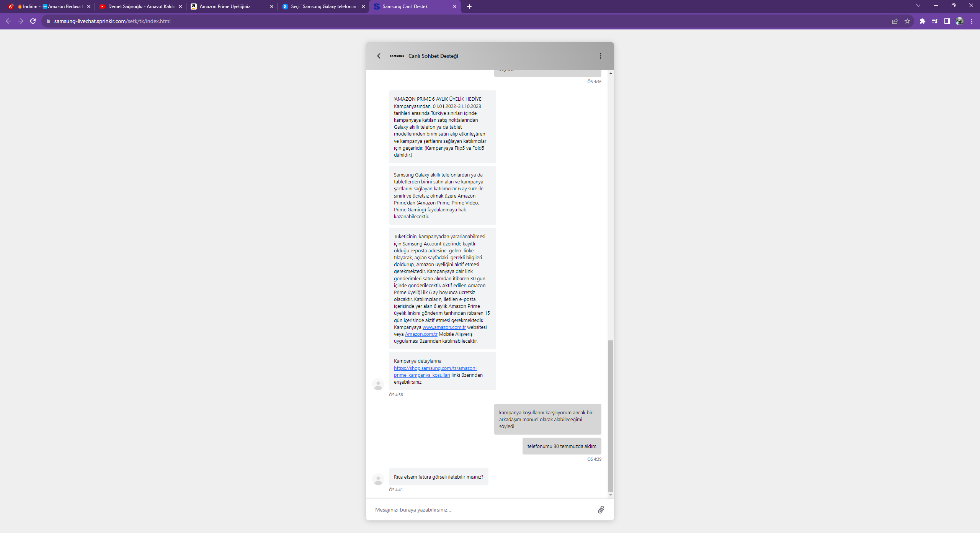
Task: Click the chat back arrow icon
Action: [379, 56]
